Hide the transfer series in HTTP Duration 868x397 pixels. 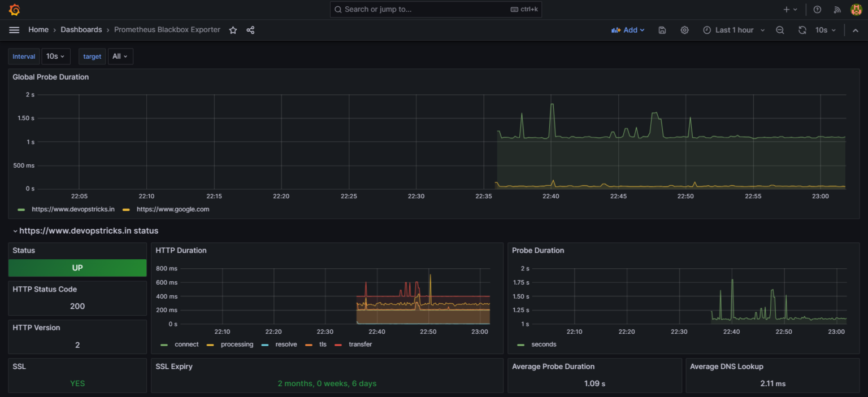coord(361,344)
